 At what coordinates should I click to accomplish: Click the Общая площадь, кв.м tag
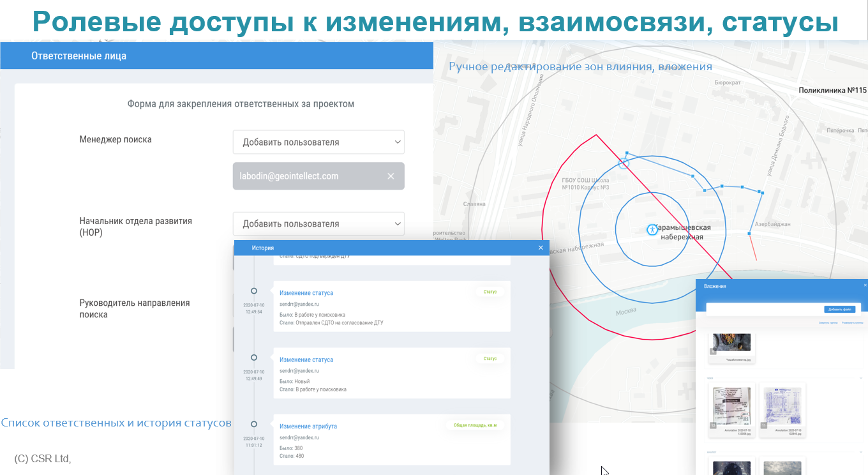coord(474,425)
